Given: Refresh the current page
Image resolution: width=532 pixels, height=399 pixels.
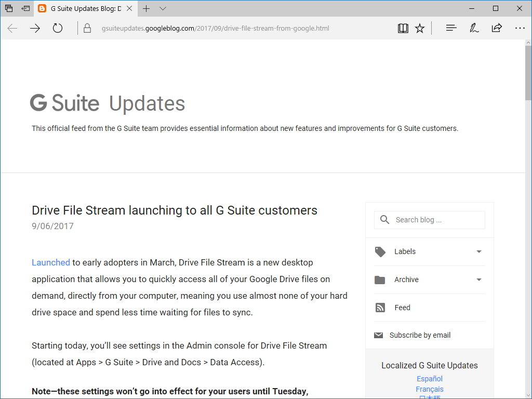Looking at the screenshot, I should [x=57, y=28].
